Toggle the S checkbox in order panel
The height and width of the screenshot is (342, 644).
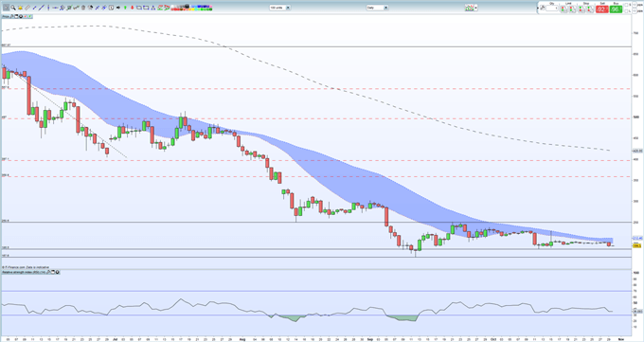626,5
